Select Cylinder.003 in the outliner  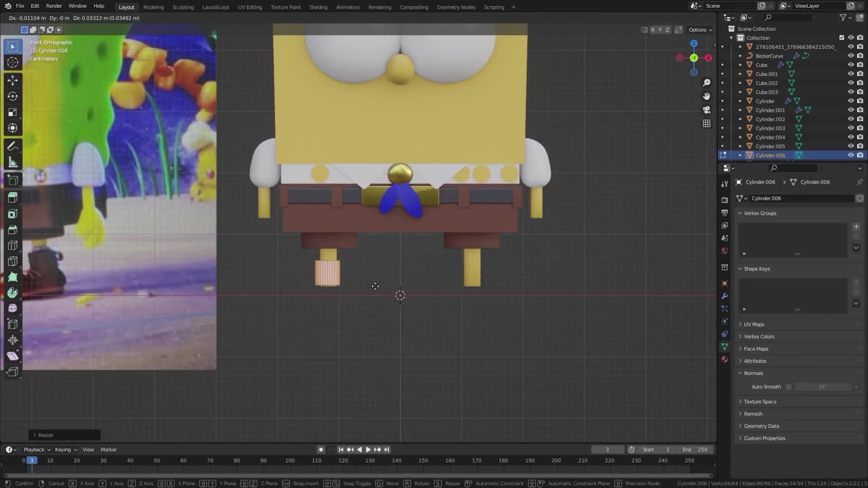770,128
